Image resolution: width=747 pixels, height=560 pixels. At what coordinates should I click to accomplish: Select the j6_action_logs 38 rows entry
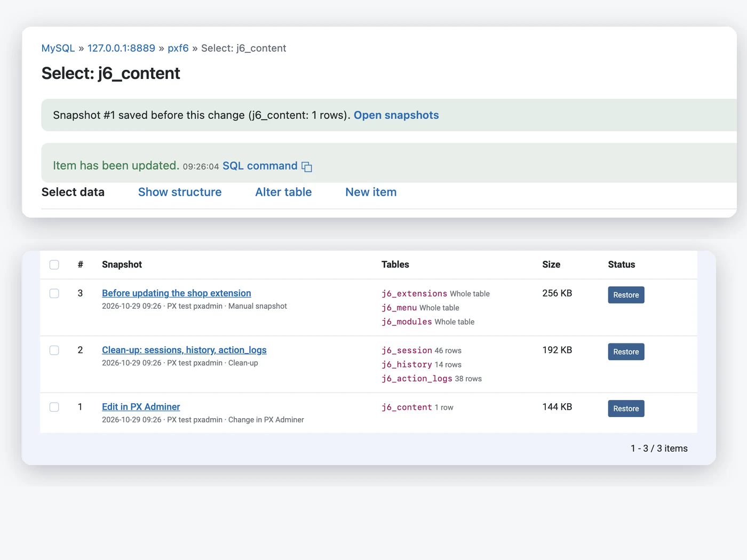(432, 379)
